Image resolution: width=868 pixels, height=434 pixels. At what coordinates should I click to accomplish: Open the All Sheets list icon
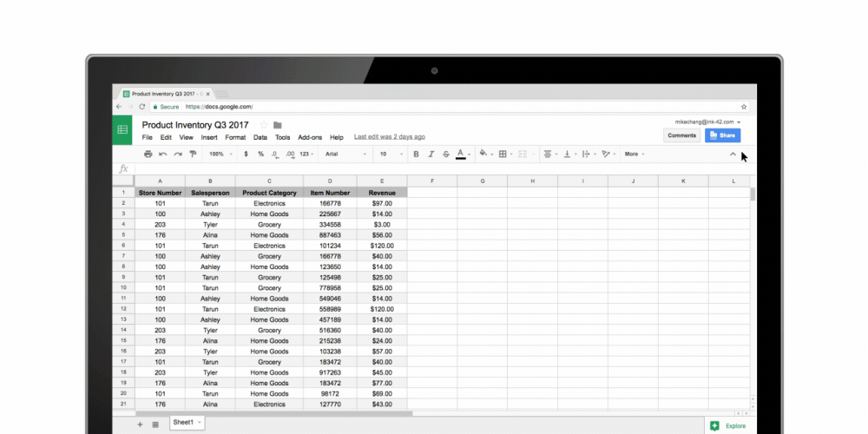(155, 424)
